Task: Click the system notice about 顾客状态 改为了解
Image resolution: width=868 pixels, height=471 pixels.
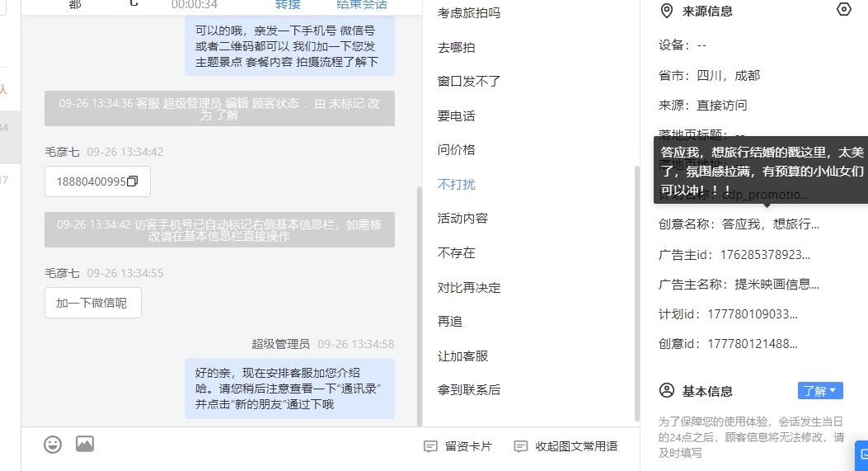Action: (220, 109)
